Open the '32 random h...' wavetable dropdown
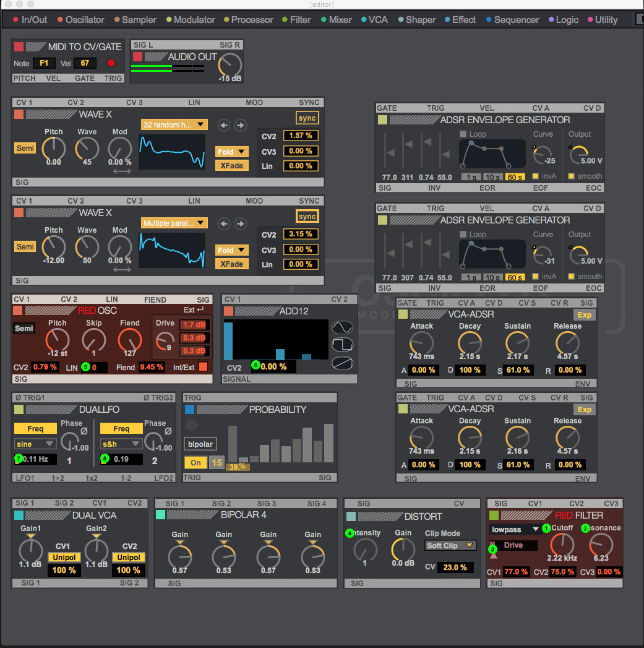 point(174,125)
